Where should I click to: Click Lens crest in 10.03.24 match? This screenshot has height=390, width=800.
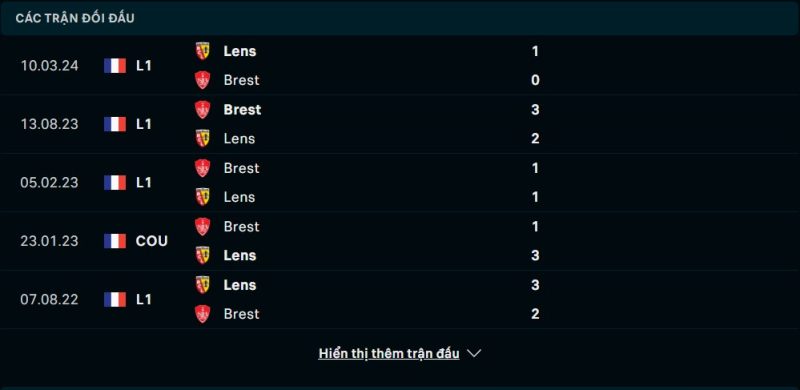click(203, 51)
